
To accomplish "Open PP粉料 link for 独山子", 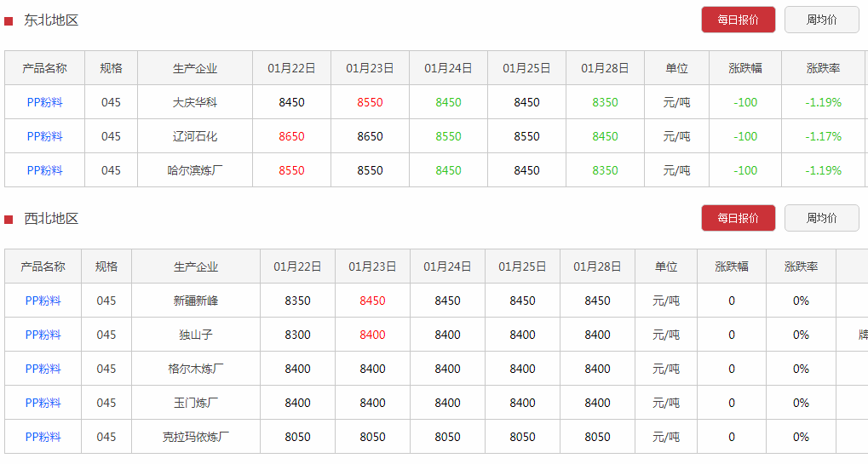I will click(x=43, y=335).
